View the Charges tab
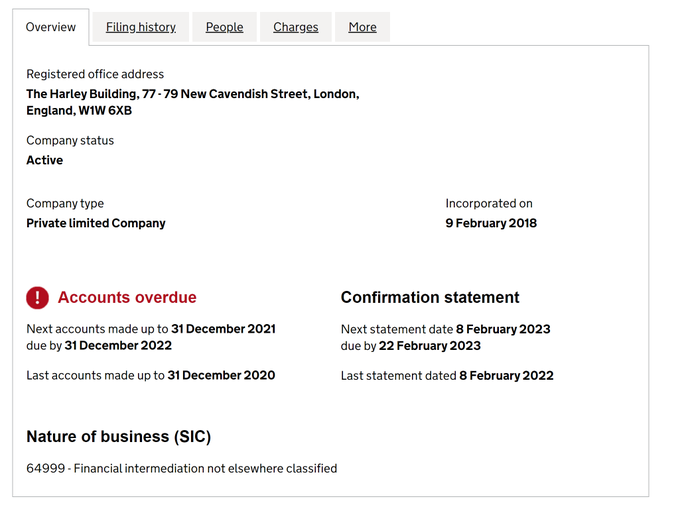The height and width of the screenshot is (505, 680). [x=296, y=27]
